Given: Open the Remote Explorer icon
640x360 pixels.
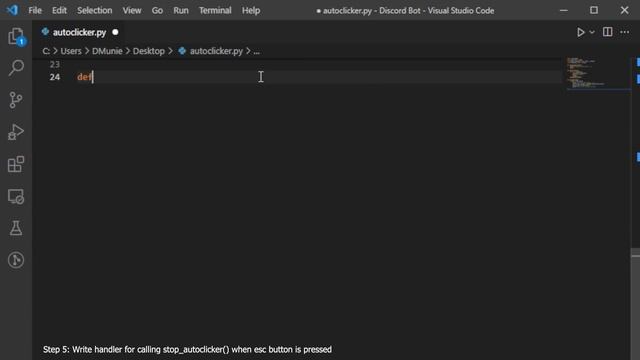Looking at the screenshot, I should [16, 196].
